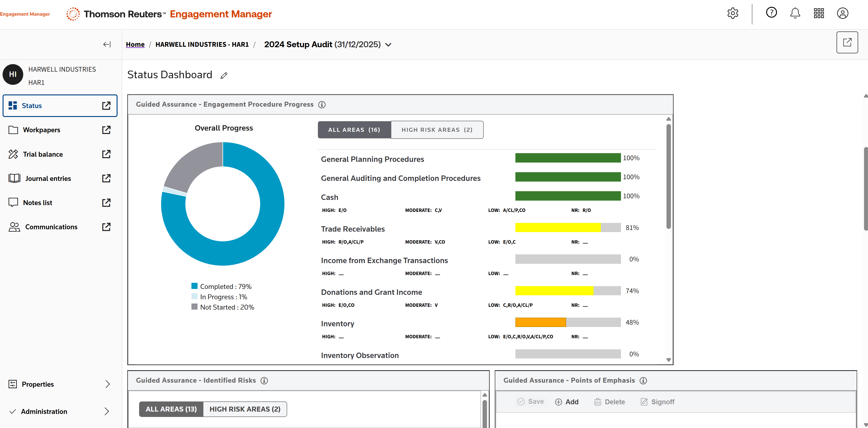868x428 pixels.
Task: Open Workpapers in new window icon
Action: coord(106,130)
